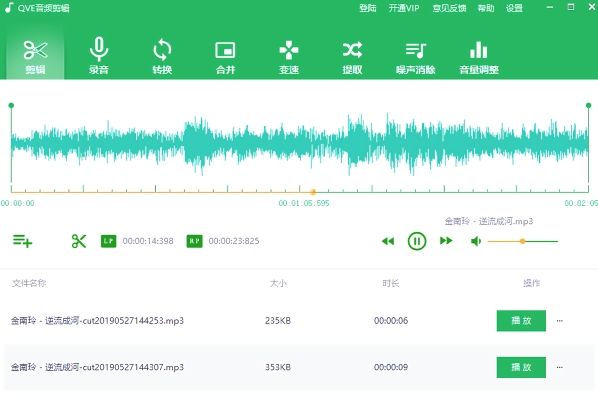Open the 音量调整 volume adjust tool
This screenshot has width=598, height=399.
coord(479,55)
